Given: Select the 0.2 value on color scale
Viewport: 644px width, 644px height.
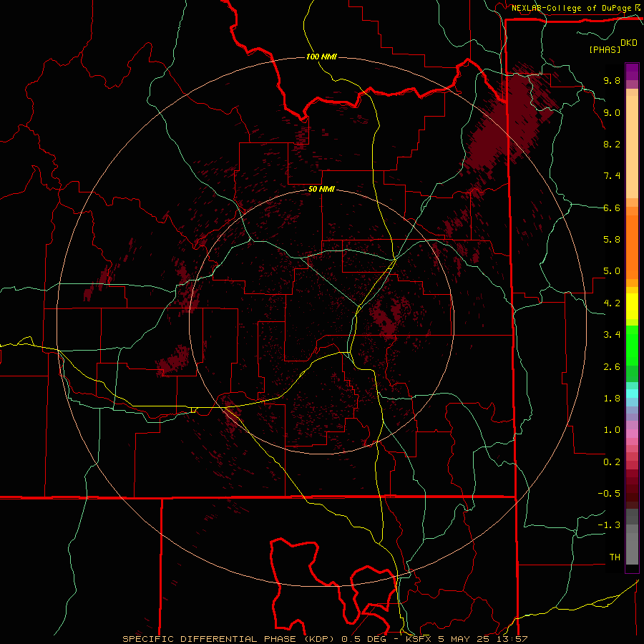Looking at the screenshot, I should [612, 462].
